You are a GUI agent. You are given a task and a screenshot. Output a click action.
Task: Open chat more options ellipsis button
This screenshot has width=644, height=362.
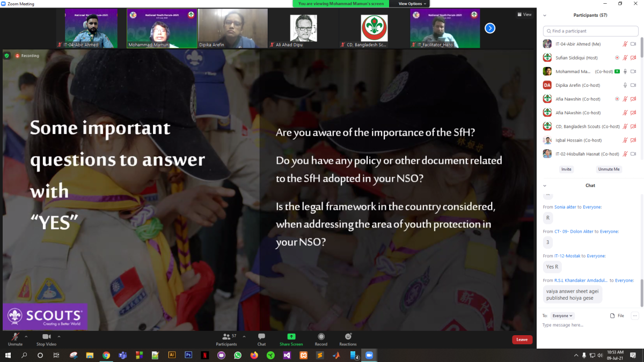click(x=635, y=316)
